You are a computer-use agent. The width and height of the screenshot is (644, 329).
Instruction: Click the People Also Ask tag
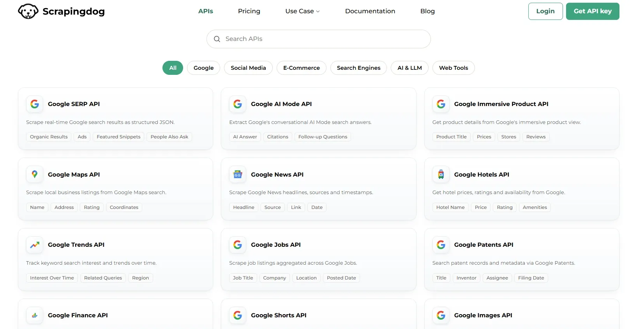169,137
